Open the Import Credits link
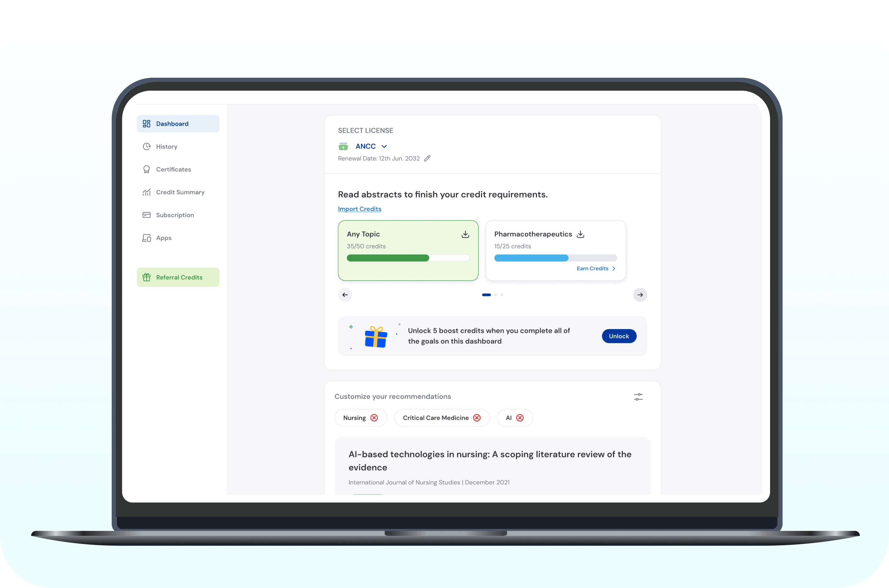The width and height of the screenshot is (889, 588). click(359, 209)
